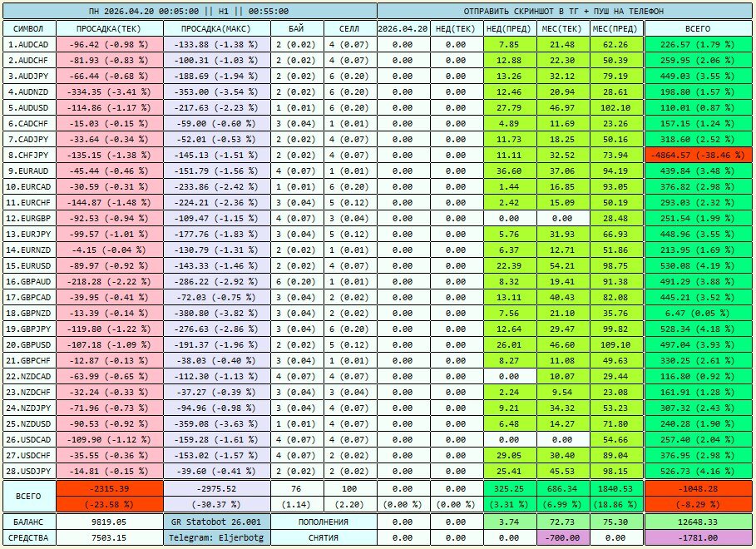The height and width of the screenshot is (549, 756).
Task: Select the 23.NZDCHF symbol cell
Action: click(x=28, y=393)
